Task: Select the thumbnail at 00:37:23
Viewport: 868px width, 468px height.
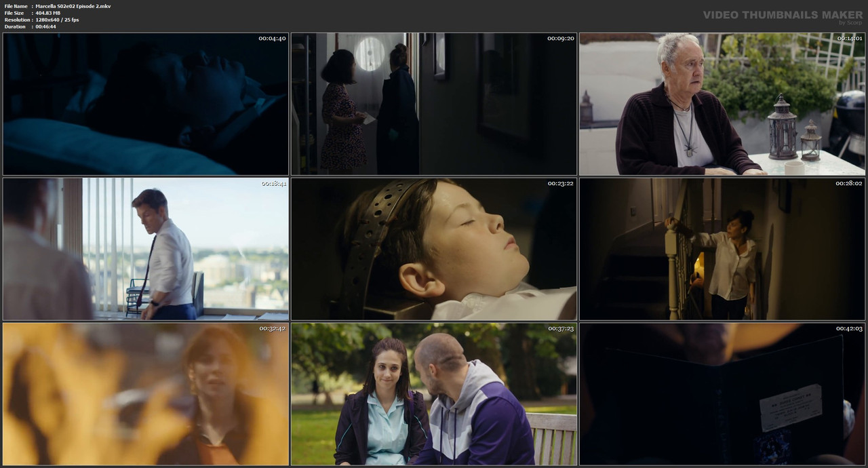Action: [x=434, y=394]
